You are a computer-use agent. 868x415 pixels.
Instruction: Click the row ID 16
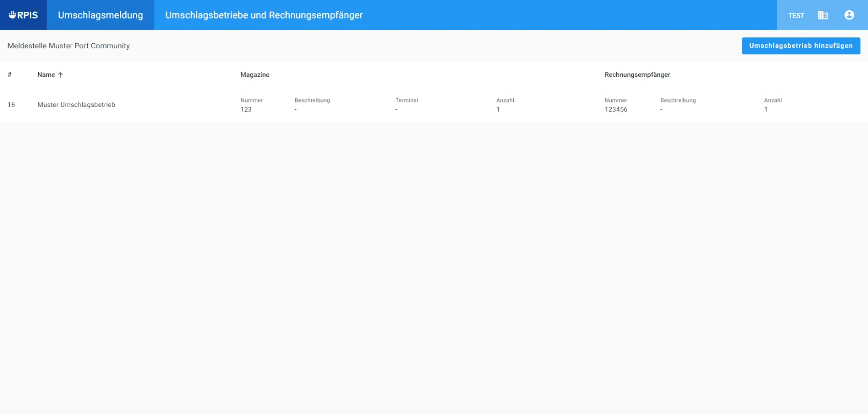tap(11, 105)
